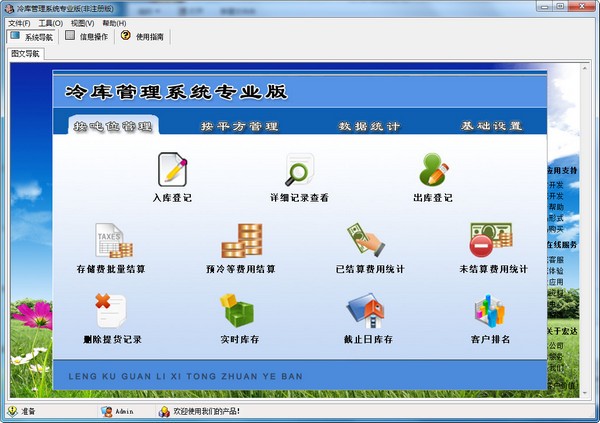Click the welcome message icon in status bar
The height and width of the screenshot is (423, 600).
point(164,412)
